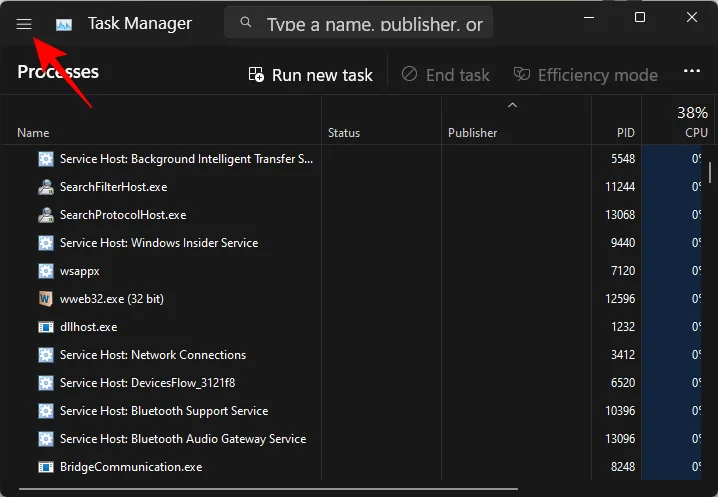The image size is (718, 497).
Task: Click the horizontal scrollbar at bottom
Action: 268,489
